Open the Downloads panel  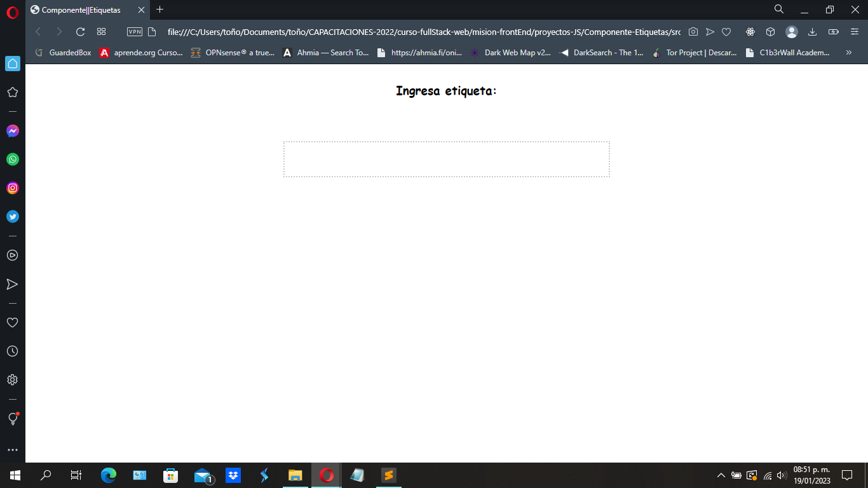pyautogui.click(x=813, y=32)
